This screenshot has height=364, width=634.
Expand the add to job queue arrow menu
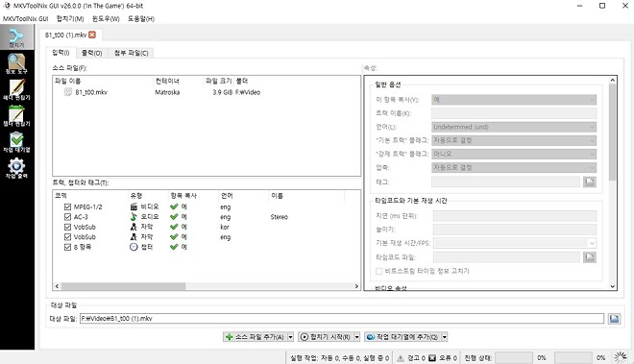coord(445,337)
